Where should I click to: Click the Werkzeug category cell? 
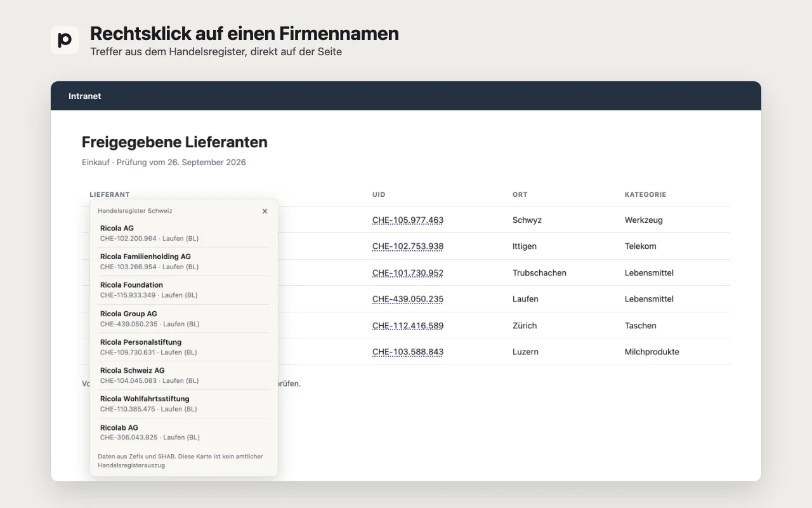coord(644,220)
